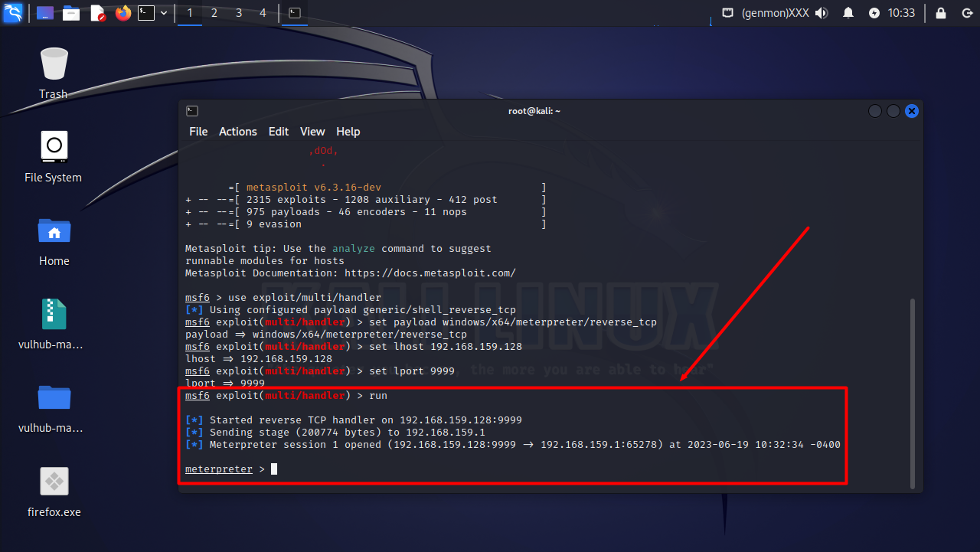Minimize the root@kali terminal window

tap(875, 111)
